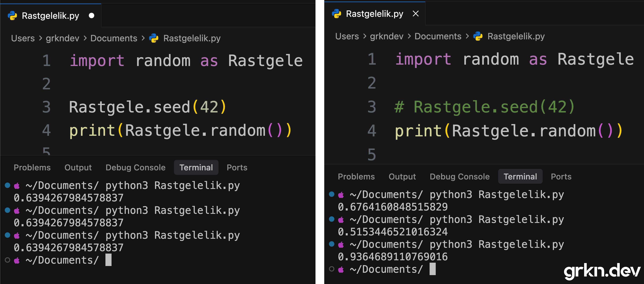Click Python icon in left breadcrumb
Viewport: 644px width, 284px height.
coord(154,38)
